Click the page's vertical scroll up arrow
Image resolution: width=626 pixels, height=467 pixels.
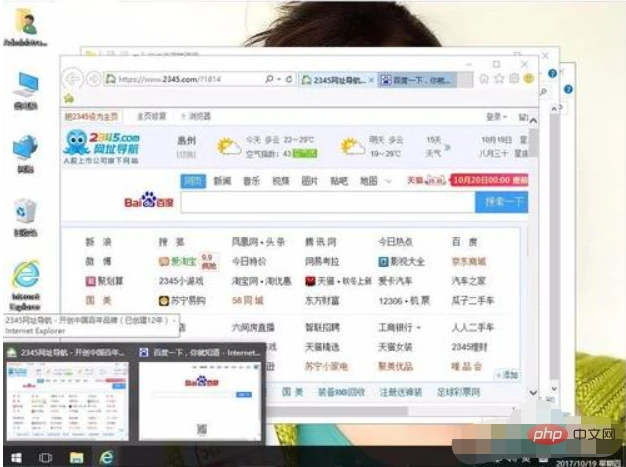[533, 121]
